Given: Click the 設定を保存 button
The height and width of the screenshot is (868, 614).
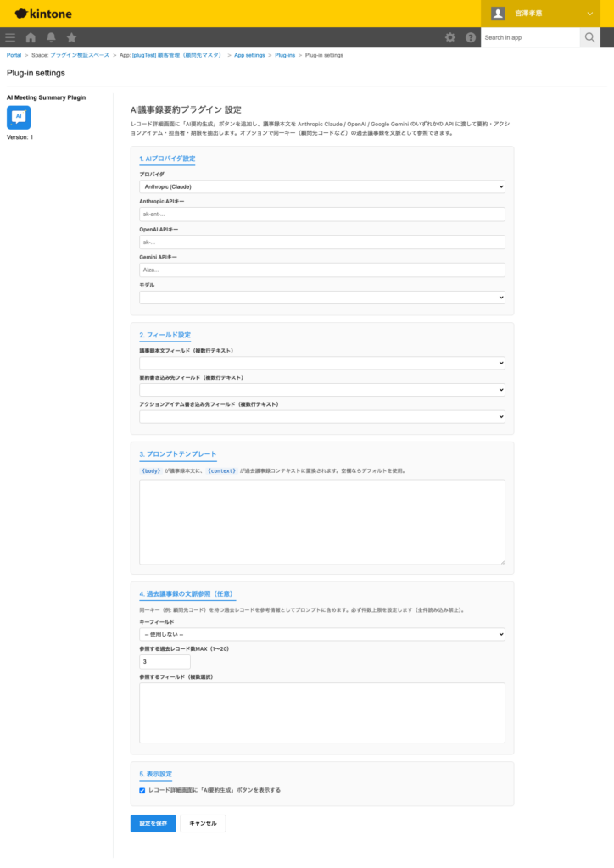Looking at the screenshot, I should [153, 823].
